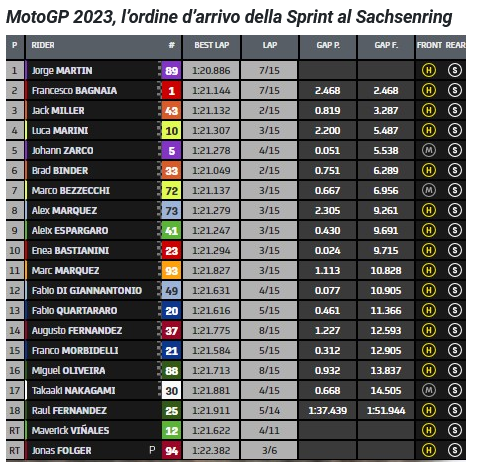Select the BEST LAP column header
This screenshot has width=477, height=468.
click(211, 45)
